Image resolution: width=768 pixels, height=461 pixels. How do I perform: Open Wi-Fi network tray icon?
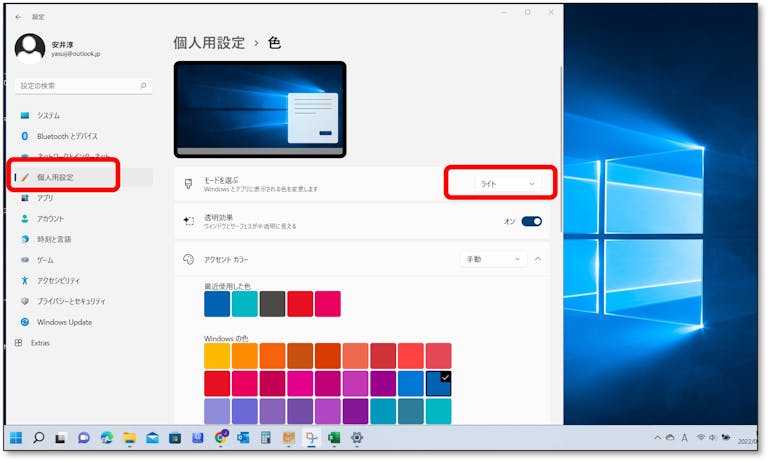point(701,437)
